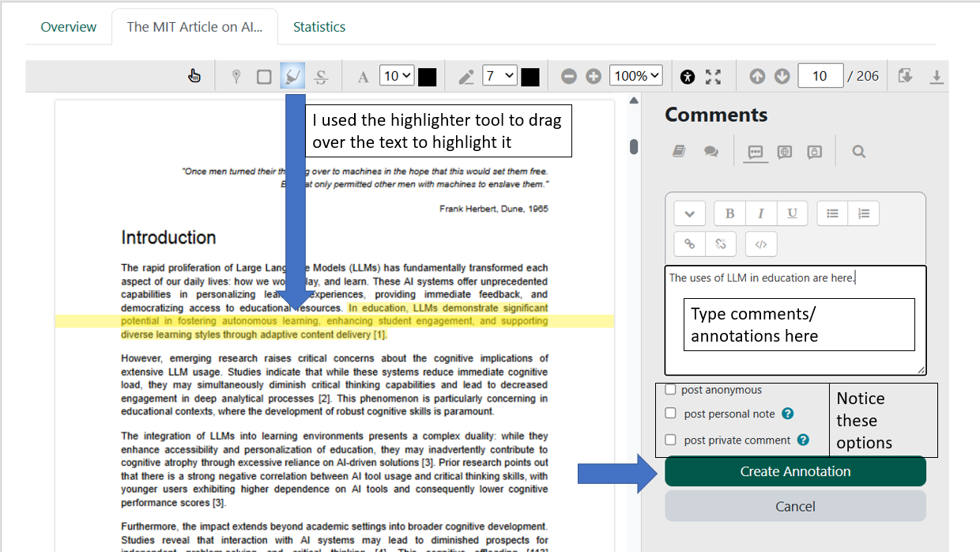Click the Create Annotation button

coord(795,471)
